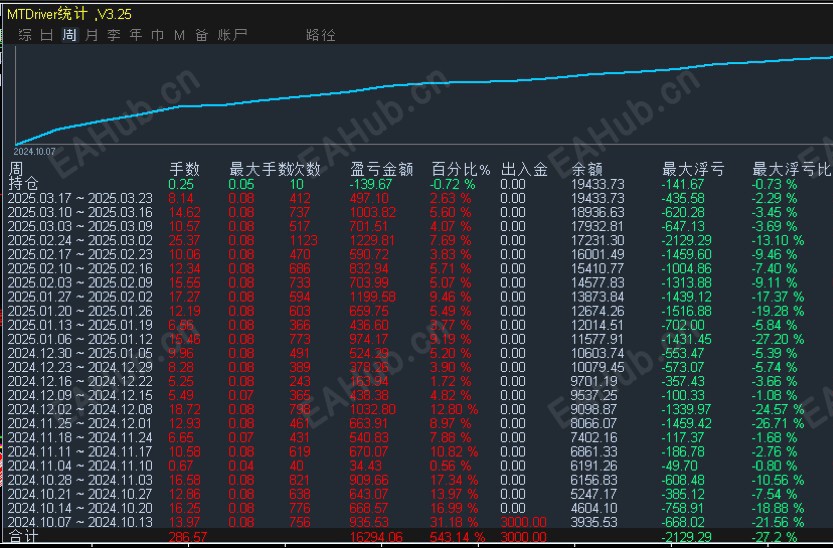Click total lots 286.57
The image size is (833, 548).
click(x=186, y=537)
